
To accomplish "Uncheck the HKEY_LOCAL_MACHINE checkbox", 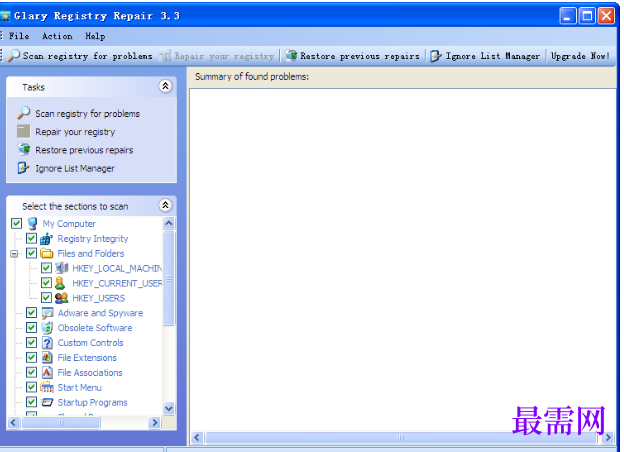I will tap(46, 268).
